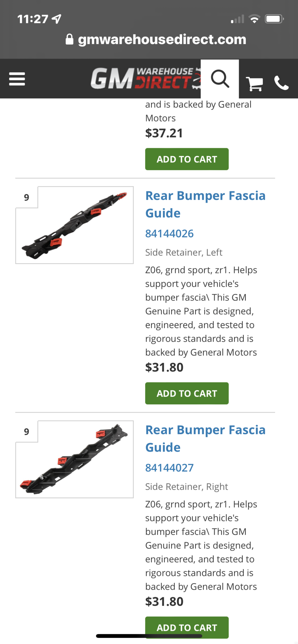
Task: View left side retainer product image
Action: pos(74,225)
